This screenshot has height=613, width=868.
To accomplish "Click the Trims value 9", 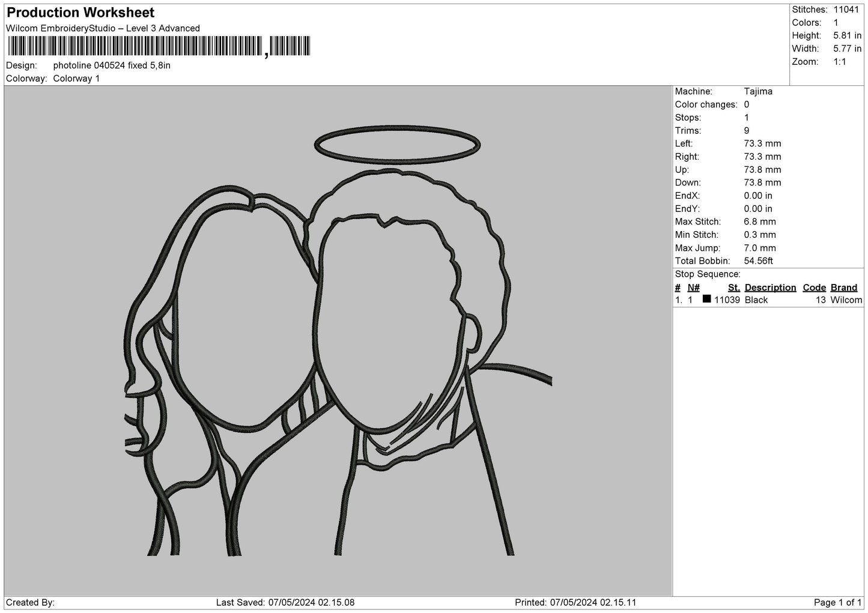I will coord(747,130).
